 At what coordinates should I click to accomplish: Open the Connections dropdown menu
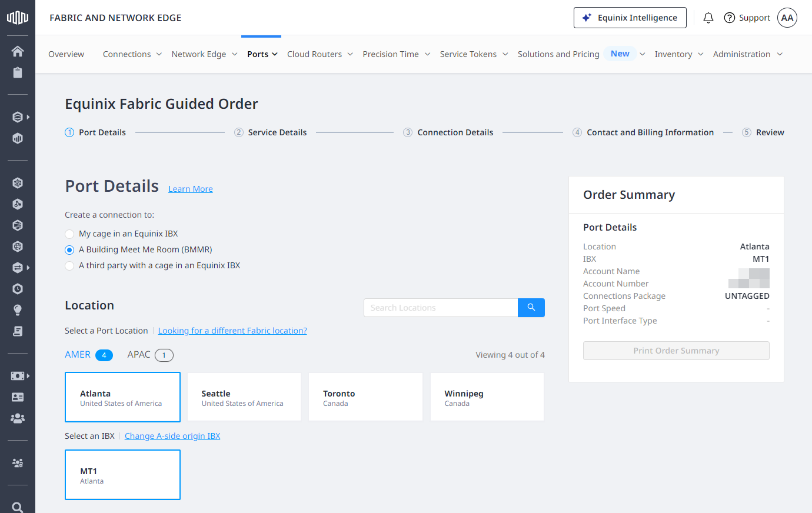[x=132, y=54]
